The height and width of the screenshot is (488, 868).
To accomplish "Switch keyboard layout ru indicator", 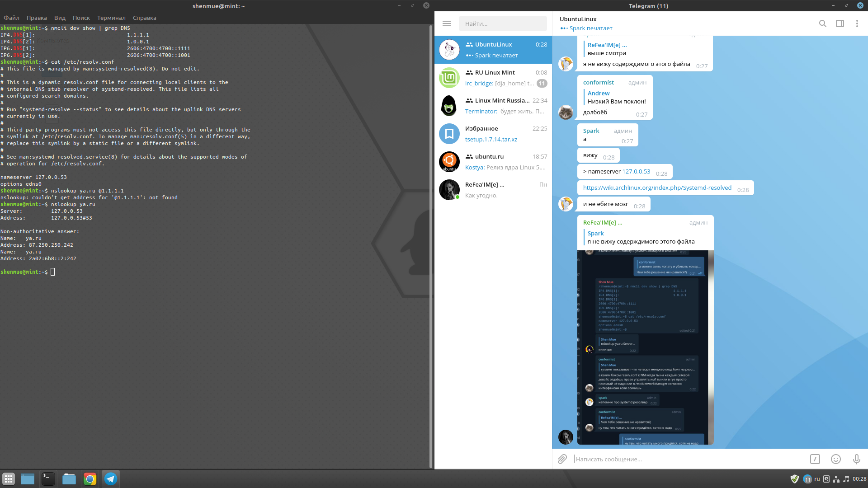I will (x=817, y=479).
